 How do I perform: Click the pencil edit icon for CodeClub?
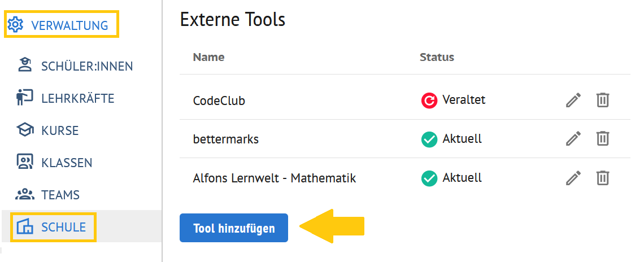(x=573, y=100)
